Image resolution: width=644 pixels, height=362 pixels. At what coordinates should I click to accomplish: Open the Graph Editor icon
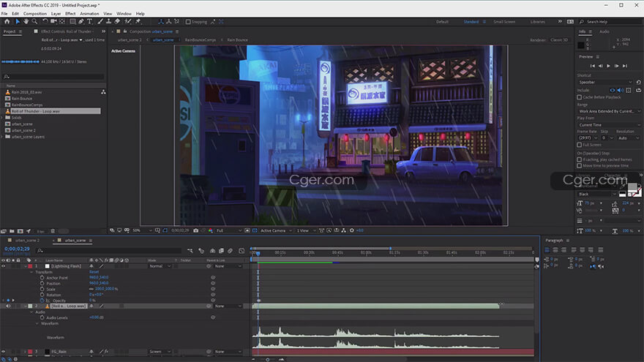pyautogui.click(x=241, y=250)
